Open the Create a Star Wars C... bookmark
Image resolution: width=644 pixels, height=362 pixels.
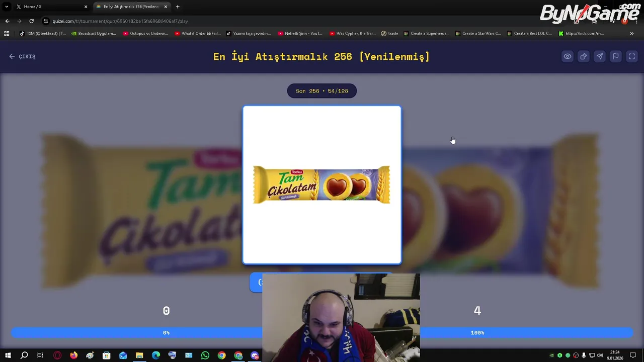tap(477, 34)
